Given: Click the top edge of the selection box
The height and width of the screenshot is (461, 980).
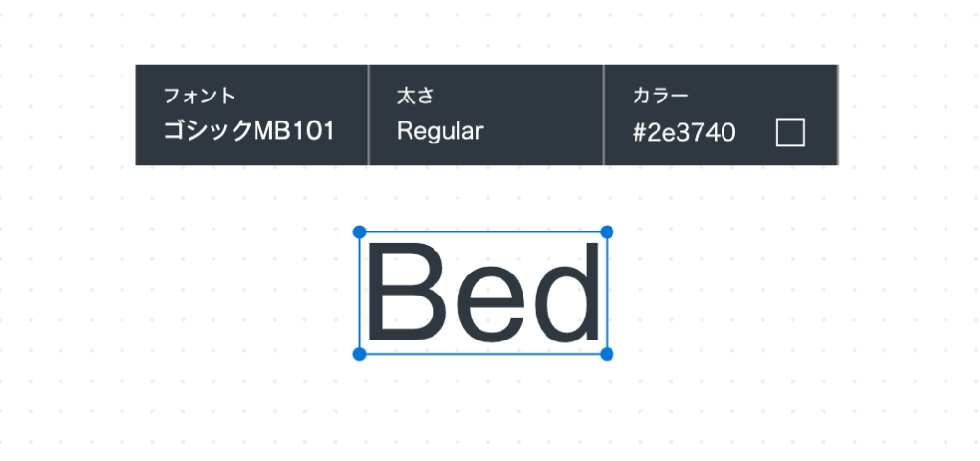Looking at the screenshot, I should tap(483, 232).
